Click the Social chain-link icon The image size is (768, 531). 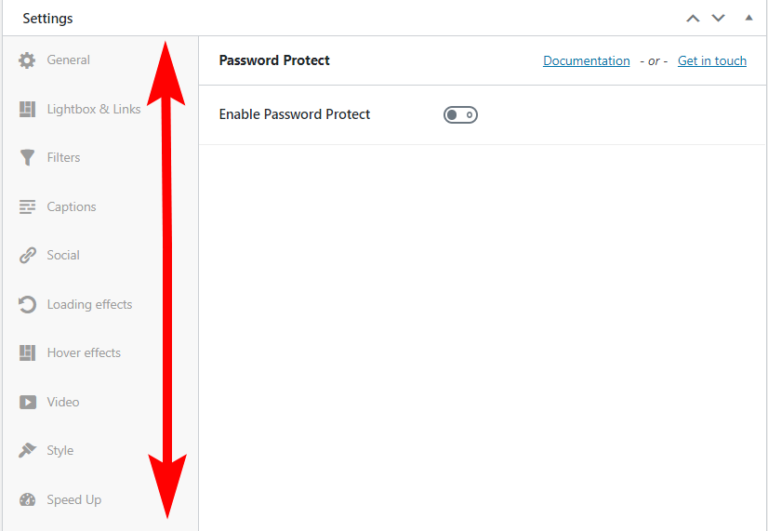click(27, 255)
